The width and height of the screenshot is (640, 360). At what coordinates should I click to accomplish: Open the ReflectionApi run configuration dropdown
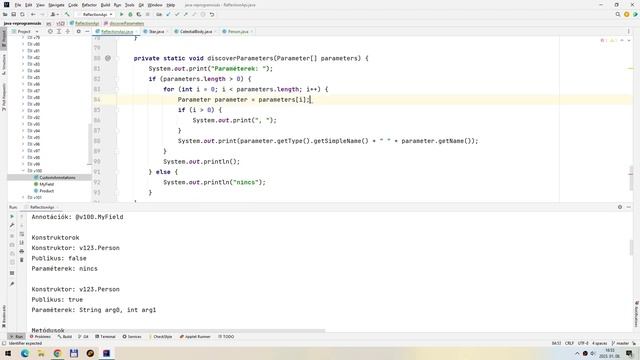pos(96,14)
